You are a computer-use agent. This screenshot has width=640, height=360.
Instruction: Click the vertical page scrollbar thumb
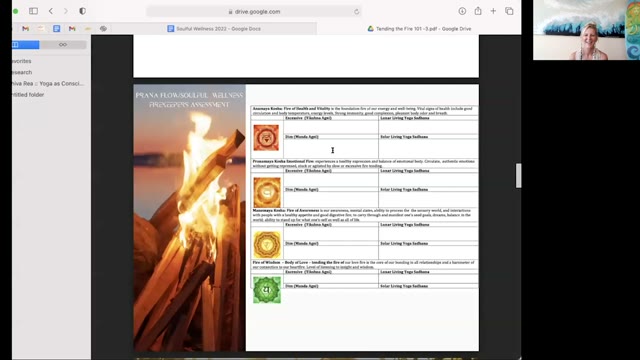(x=518, y=176)
